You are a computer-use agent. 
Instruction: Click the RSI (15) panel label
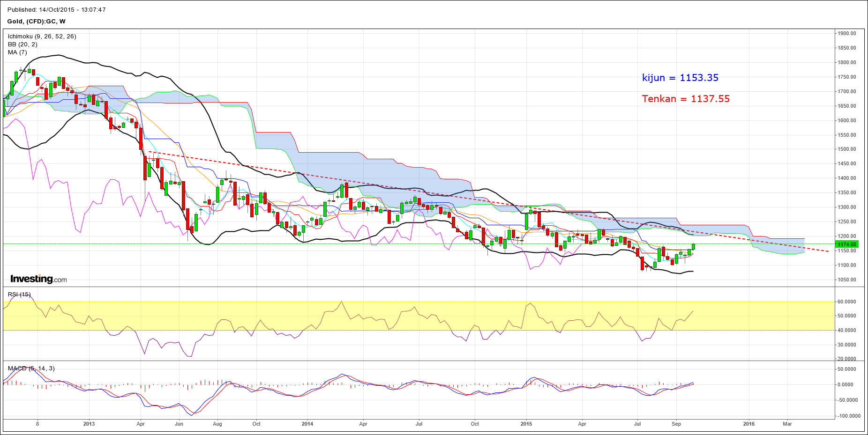click(19, 294)
